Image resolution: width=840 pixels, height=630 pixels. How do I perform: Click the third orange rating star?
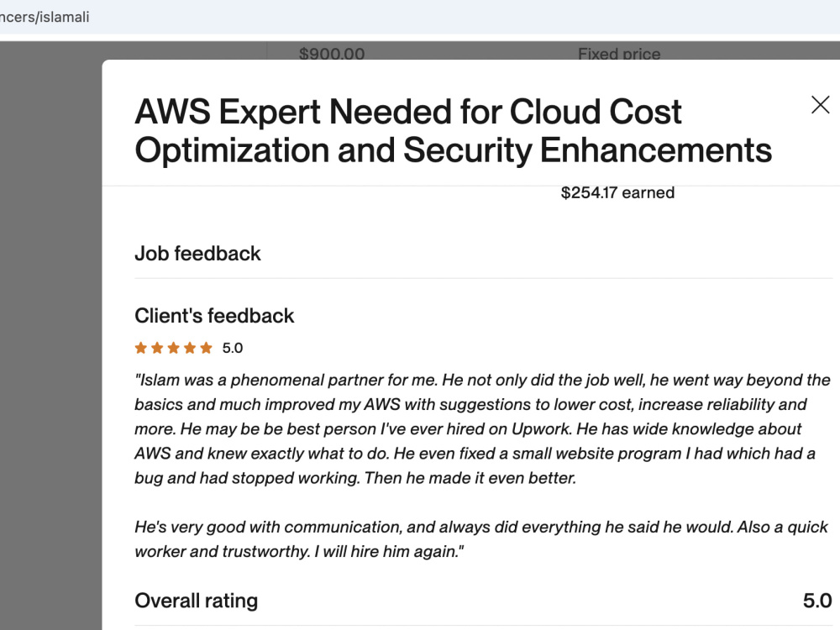tap(174, 349)
